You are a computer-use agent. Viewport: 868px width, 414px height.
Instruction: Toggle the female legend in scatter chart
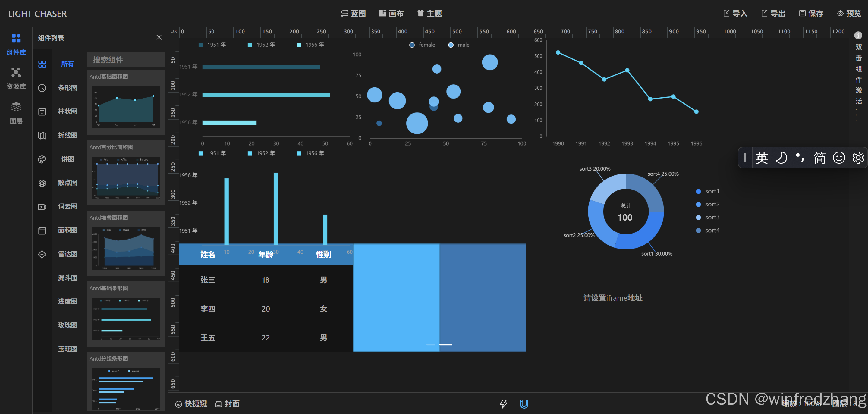point(422,45)
